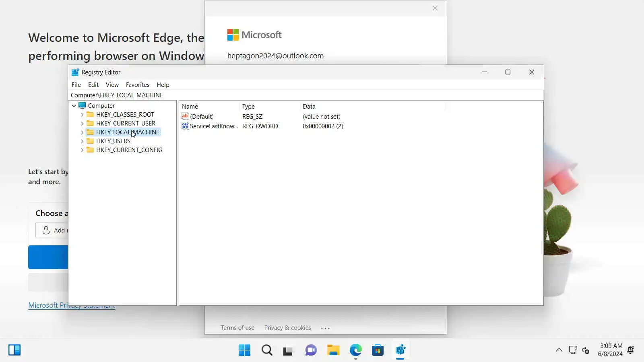Switch to Microsoft Edge on the taskbar
The width and height of the screenshot is (644, 362).
[x=356, y=350]
